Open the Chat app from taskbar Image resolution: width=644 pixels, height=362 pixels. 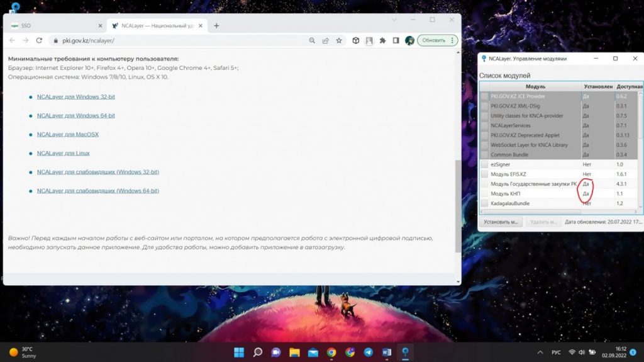(x=275, y=352)
